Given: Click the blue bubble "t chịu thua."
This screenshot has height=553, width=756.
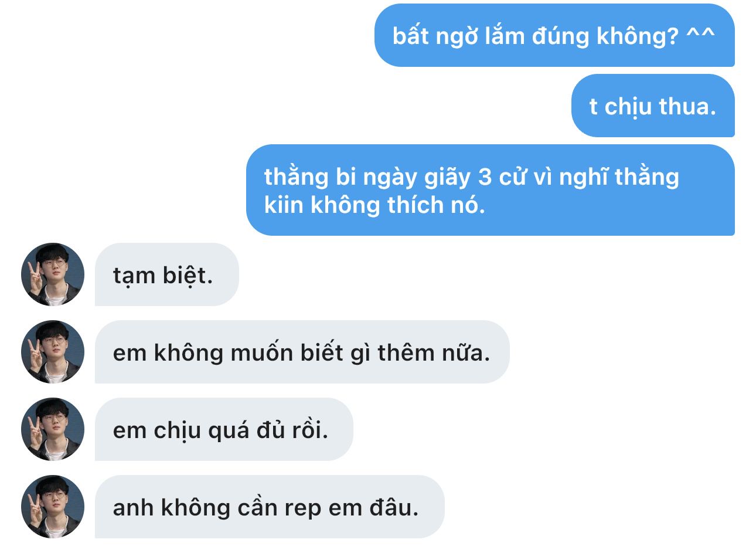Looking at the screenshot, I should 653,106.
